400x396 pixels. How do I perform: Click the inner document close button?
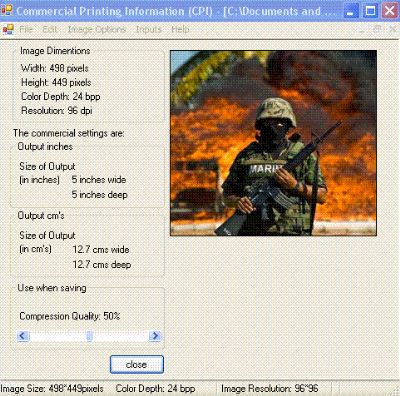(393, 29)
